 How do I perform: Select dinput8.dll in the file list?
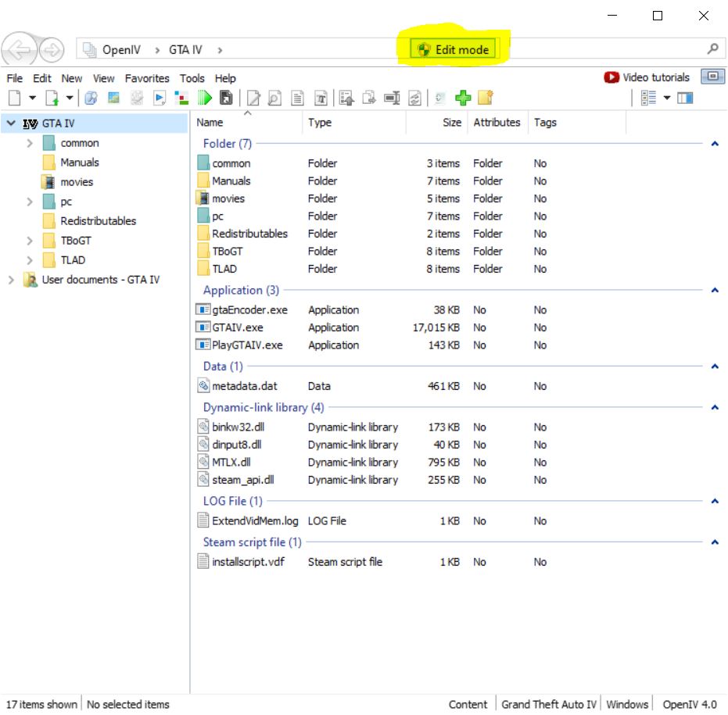click(236, 445)
